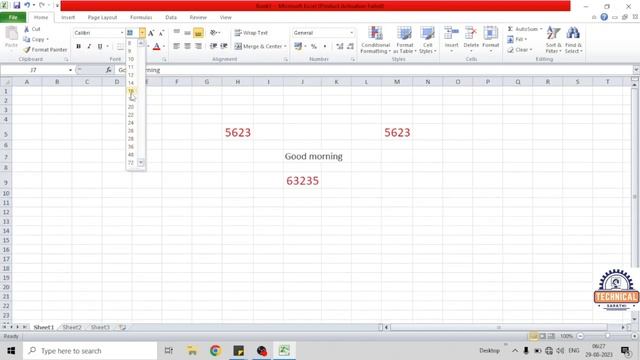The height and width of the screenshot is (360, 640).
Task: Click the Insert Function fx icon
Action: (109, 70)
